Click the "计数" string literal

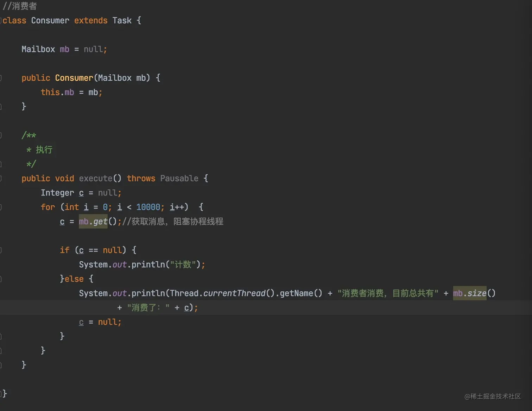(x=183, y=264)
